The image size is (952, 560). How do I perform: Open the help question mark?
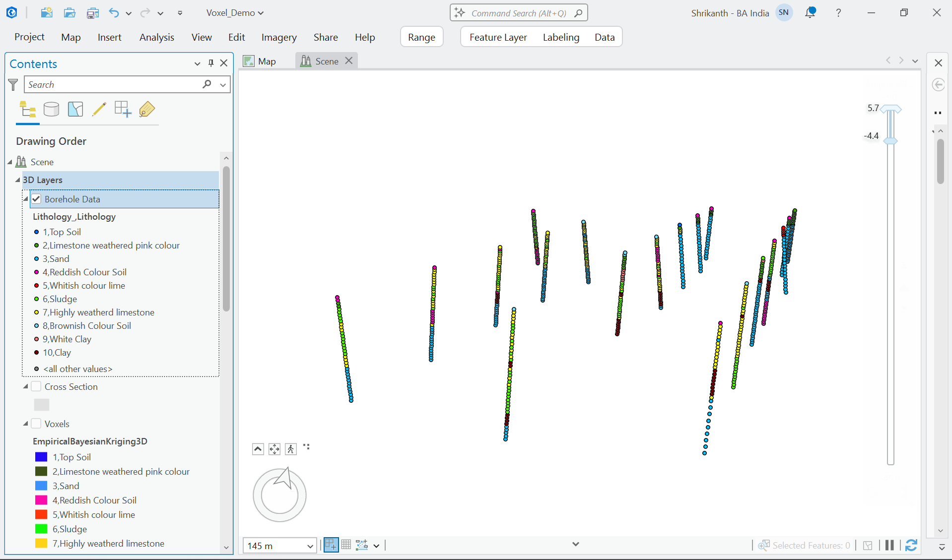pos(838,13)
